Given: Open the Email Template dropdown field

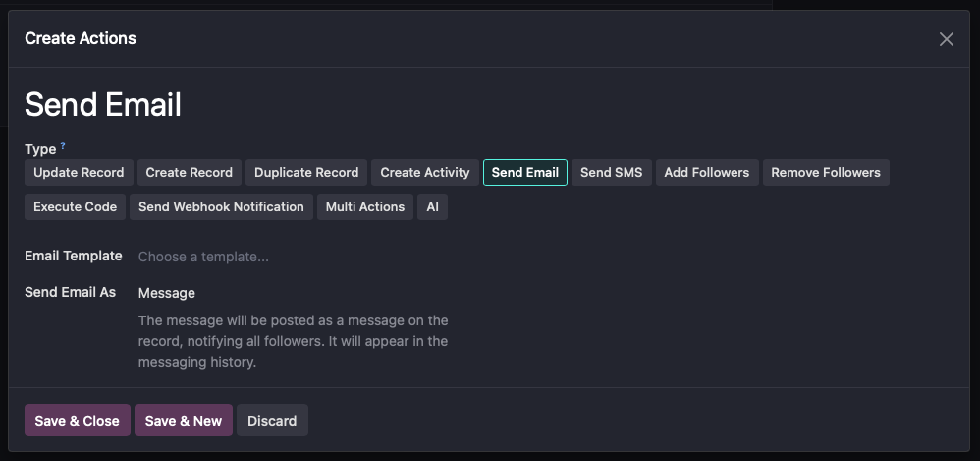Looking at the screenshot, I should pyautogui.click(x=295, y=257).
